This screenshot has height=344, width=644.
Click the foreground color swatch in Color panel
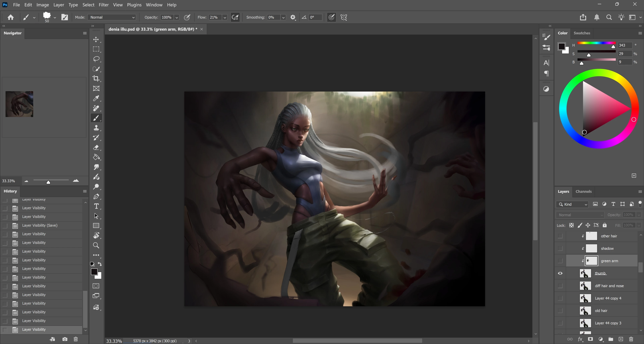(x=561, y=46)
